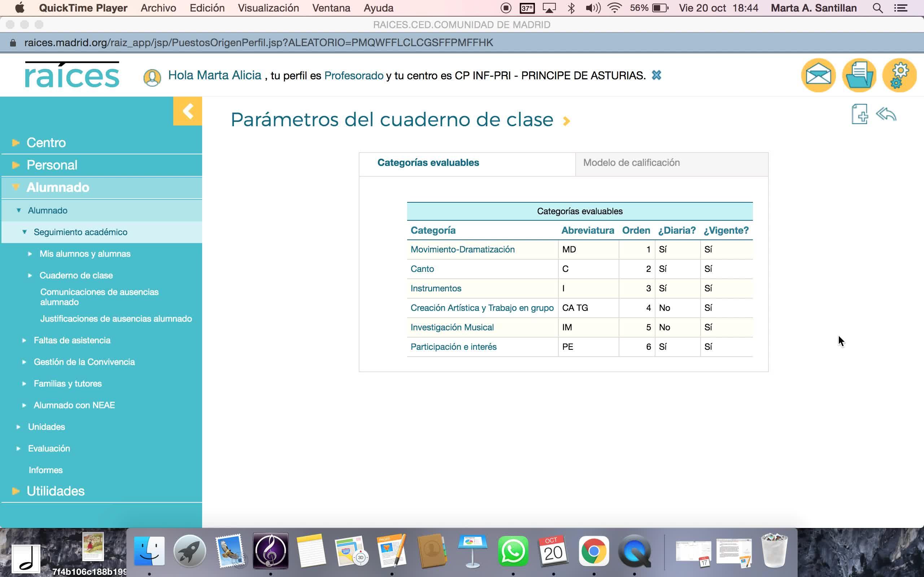Click the user profile avatar icon
Viewport: 924px width, 577px height.
point(152,78)
